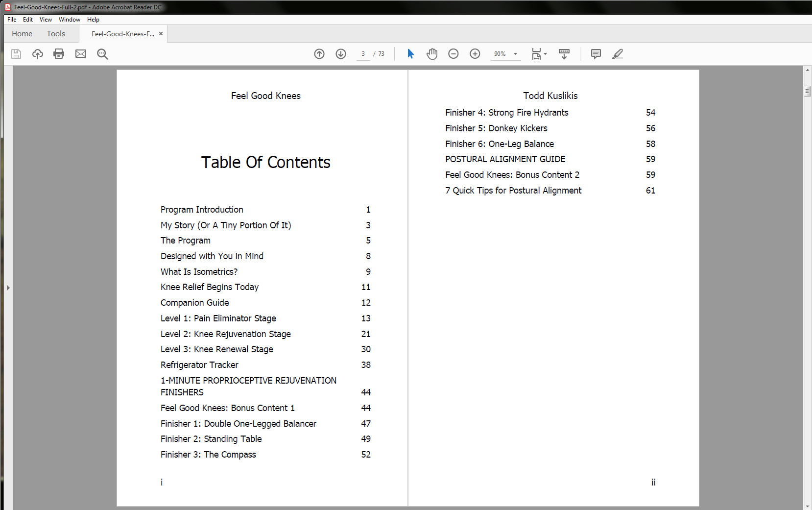812x510 pixels.
Task: Open the zoom percentage dropdown
Action: pyautogui.click(x=514, y=54)
